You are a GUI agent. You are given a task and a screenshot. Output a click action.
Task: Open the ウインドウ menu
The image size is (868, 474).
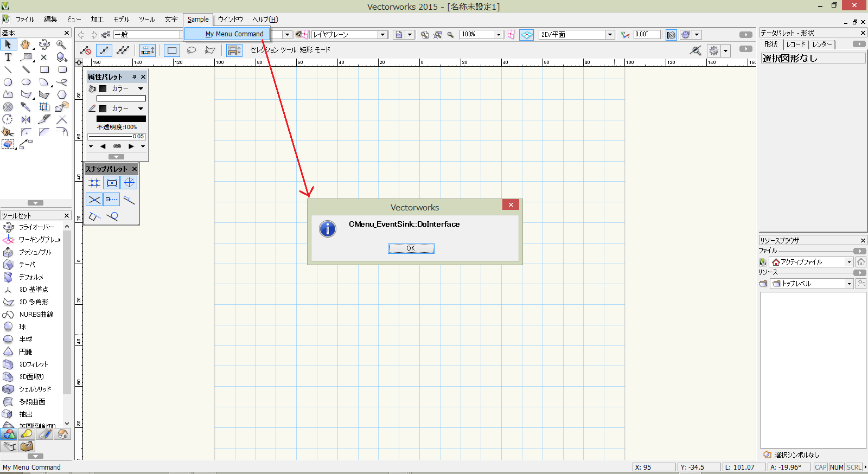(x=231, y=20)
